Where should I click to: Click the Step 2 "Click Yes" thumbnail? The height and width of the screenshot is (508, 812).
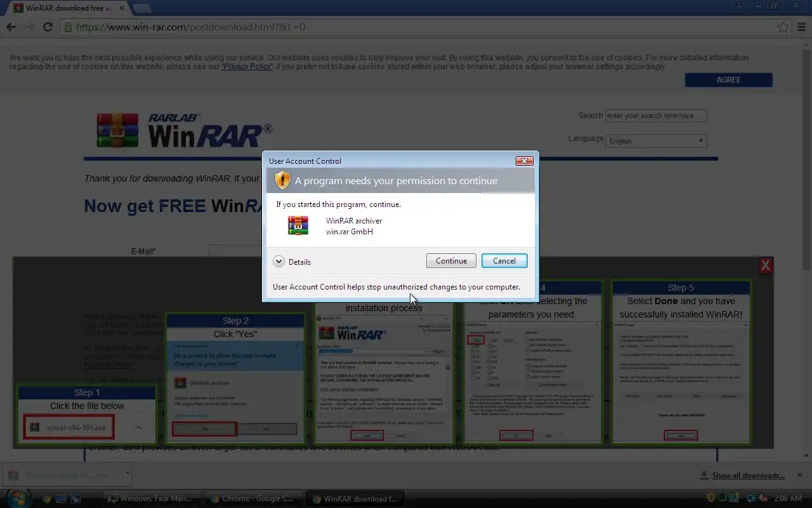[x=235, y=377]
